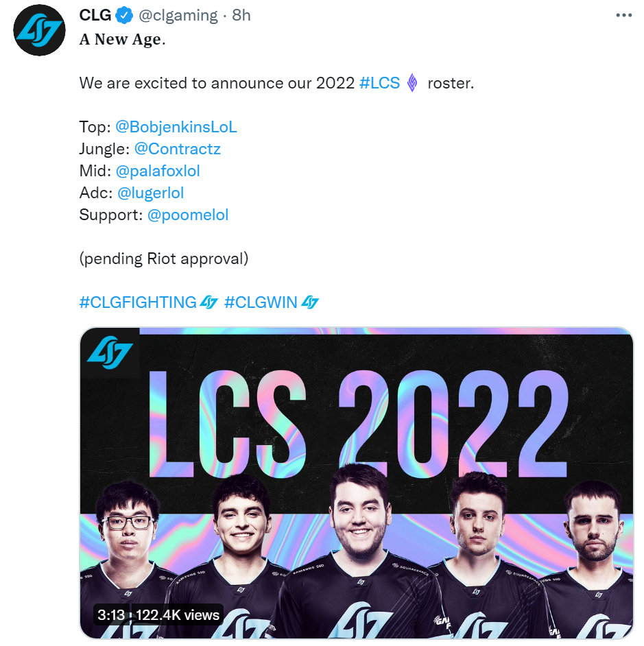This screenshot has height=646, width=644.
Task: Open @poomelol profile mention
Action: click(x=188, y=215)
